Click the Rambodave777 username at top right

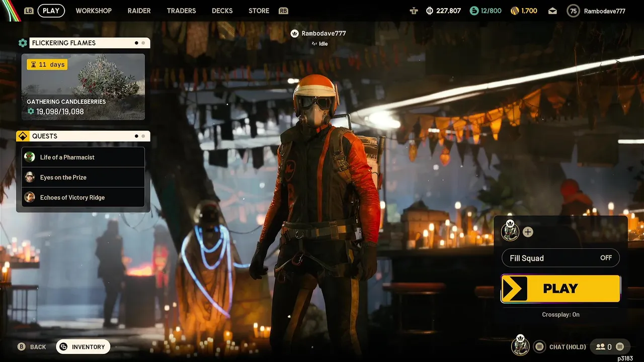point(604,11)
